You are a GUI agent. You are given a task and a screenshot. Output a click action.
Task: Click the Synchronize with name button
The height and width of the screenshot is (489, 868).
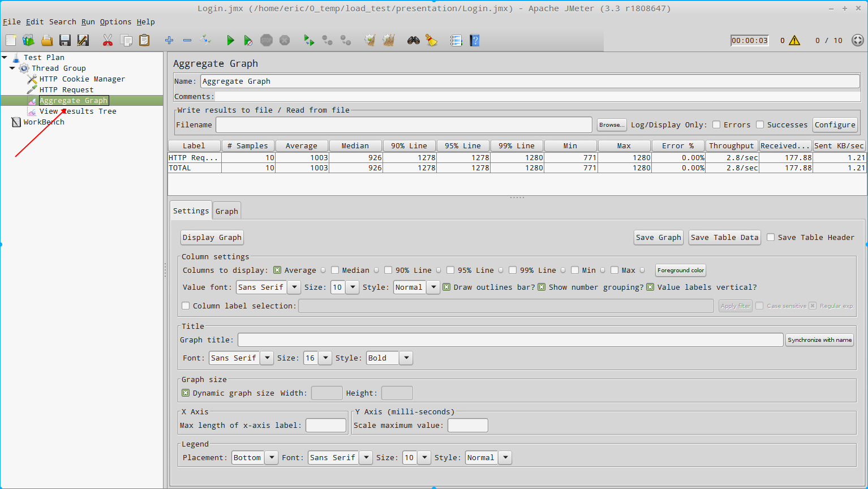pos(819,340)
